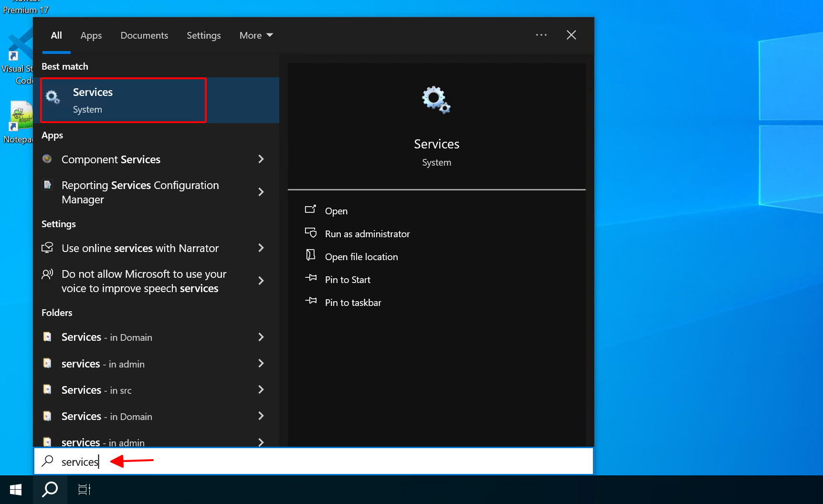Image resolution: width=823 pixels, height=504 pixels.
Task: Switch to the Apps tab
Action: (x=91, y=35)
